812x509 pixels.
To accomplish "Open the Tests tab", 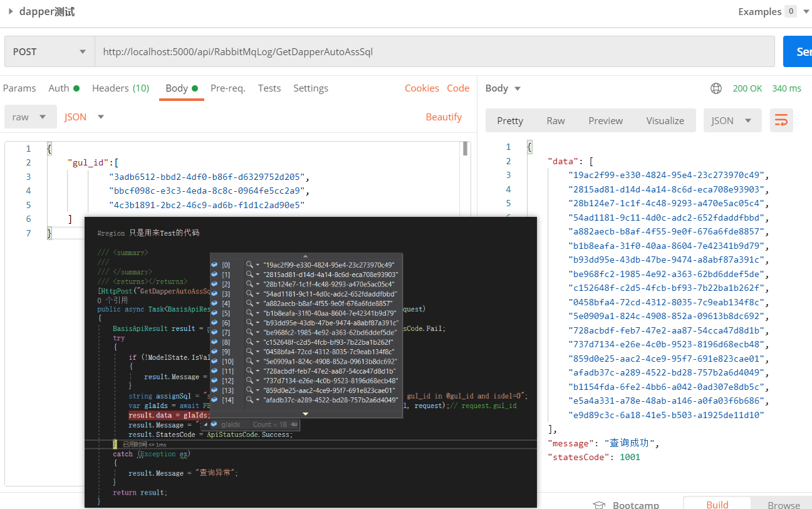I will [x=269, y=88].
